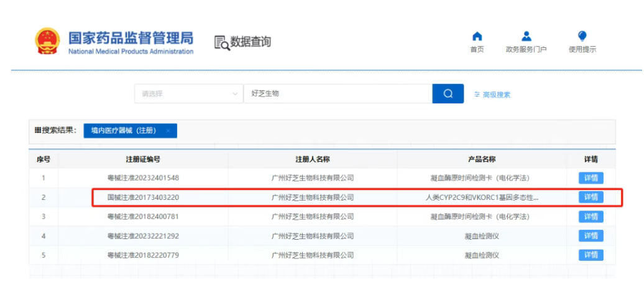Open the 政务服务门户 portal icon
This screenshot has width=644, height=292.
pyautogui.click(x=526, y=36)
